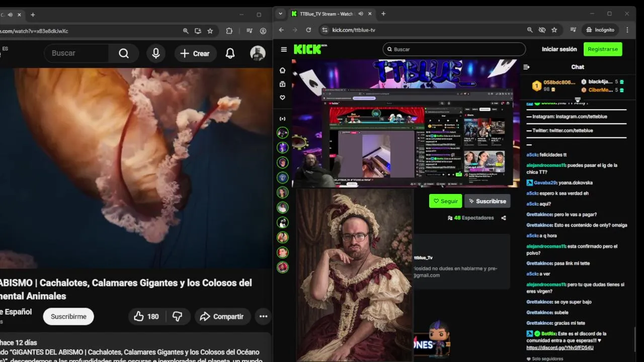
Task: Click Suscribirse button on Kick
Action: pyautogui.click(x=487, y=201)
